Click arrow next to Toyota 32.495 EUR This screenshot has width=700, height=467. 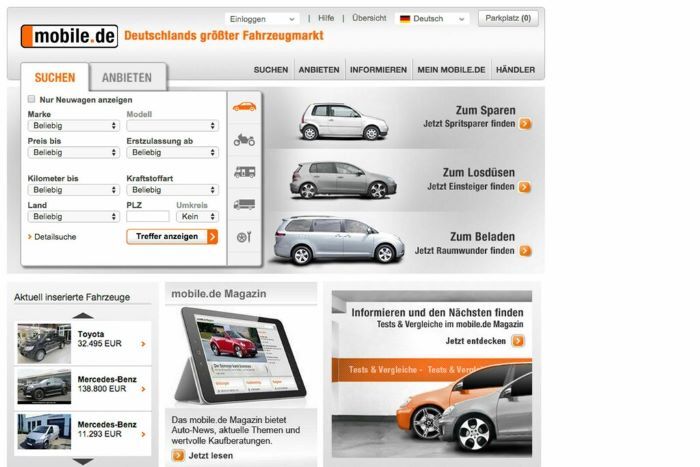click(x=143, y=344)
